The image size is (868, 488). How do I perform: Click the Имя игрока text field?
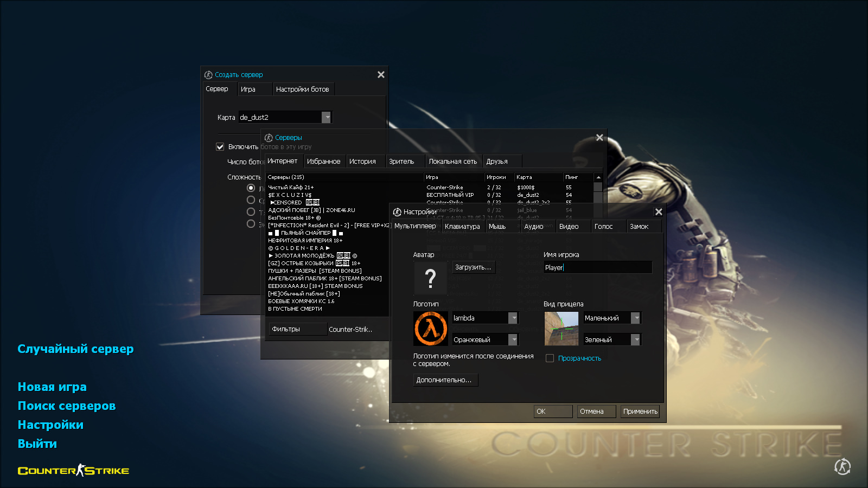tap(597, 267)
